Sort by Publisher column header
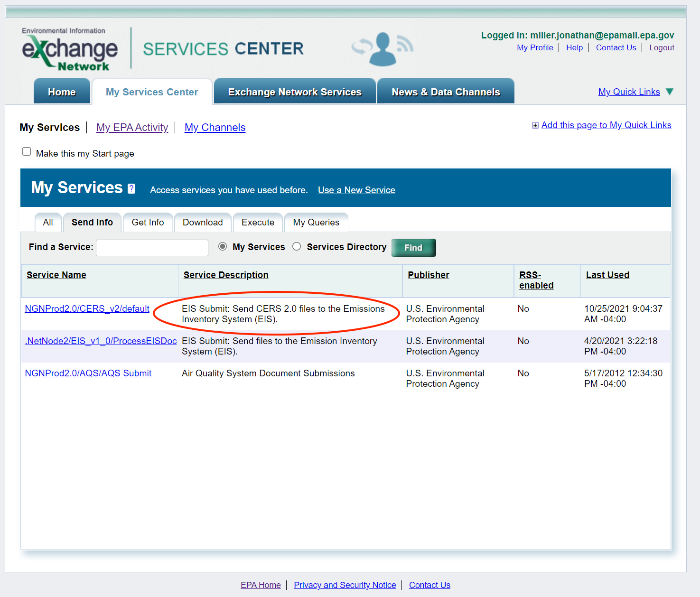 click(x=429, y=275)
